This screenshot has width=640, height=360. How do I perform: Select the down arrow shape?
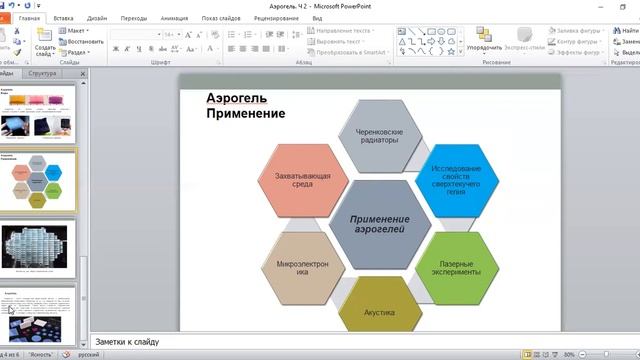[441, 42]
